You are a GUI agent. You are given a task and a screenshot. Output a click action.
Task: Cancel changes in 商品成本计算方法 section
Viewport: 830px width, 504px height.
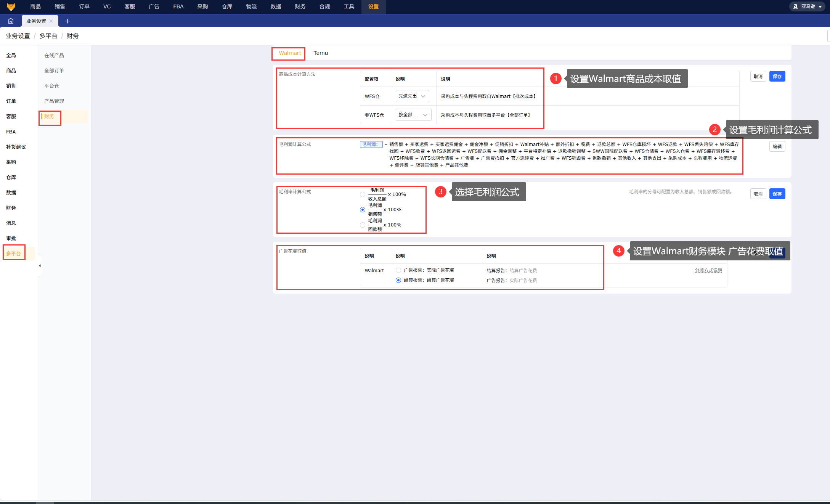pyautogui.click(x=758, y=77)
